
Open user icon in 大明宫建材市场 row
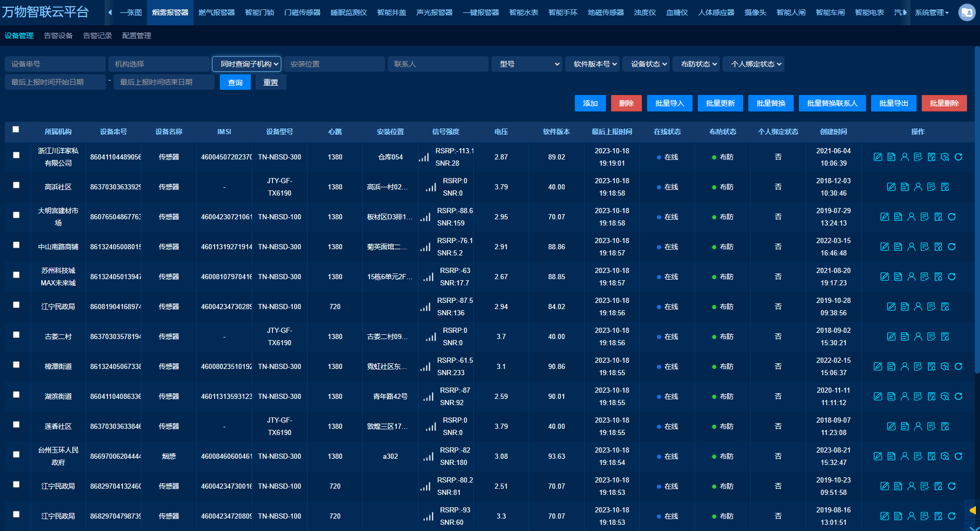pyautogui.click(x=911, y=217)
